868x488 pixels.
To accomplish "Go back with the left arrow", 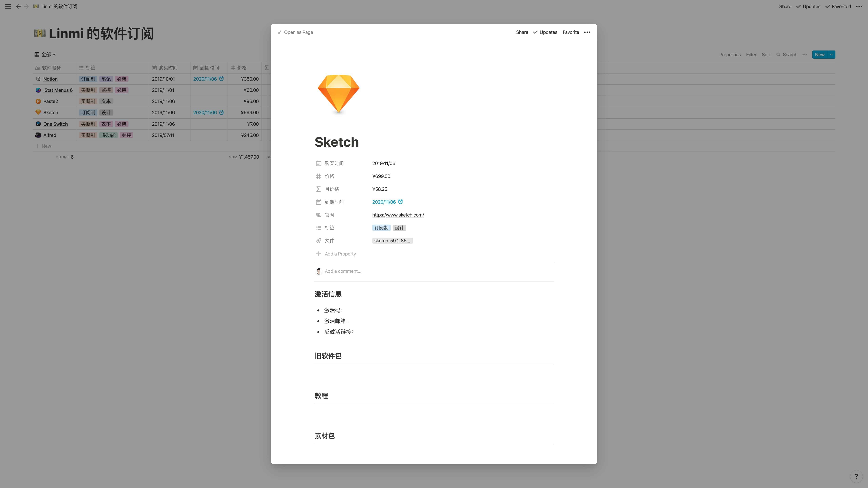I will [x=18, y=6].
